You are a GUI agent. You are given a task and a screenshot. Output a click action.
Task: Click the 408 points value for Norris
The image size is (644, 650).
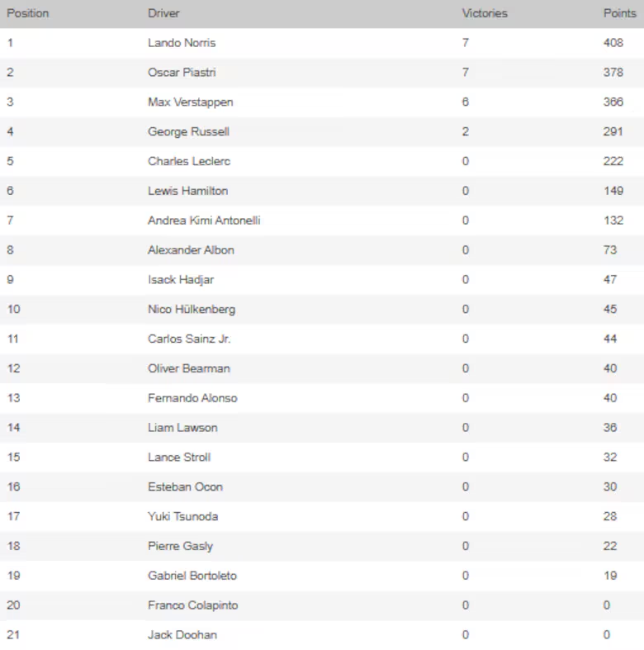coord(613,43)
